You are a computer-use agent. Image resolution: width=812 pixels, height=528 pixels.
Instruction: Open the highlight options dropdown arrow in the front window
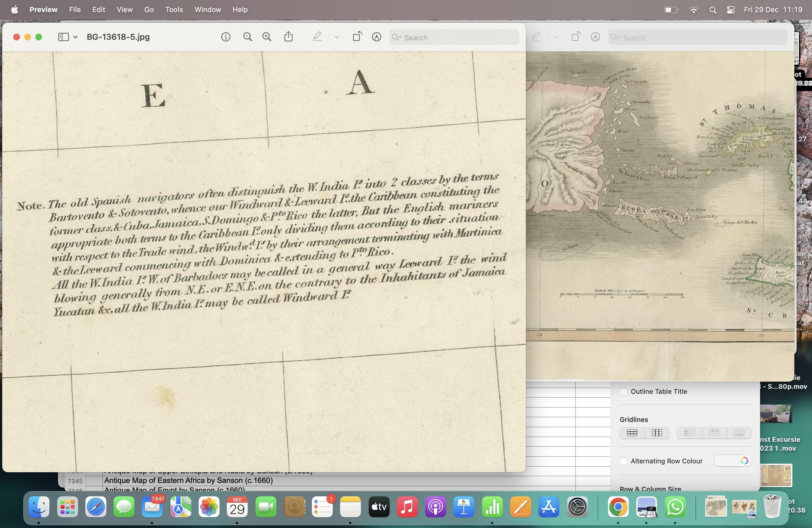point(336,37)
